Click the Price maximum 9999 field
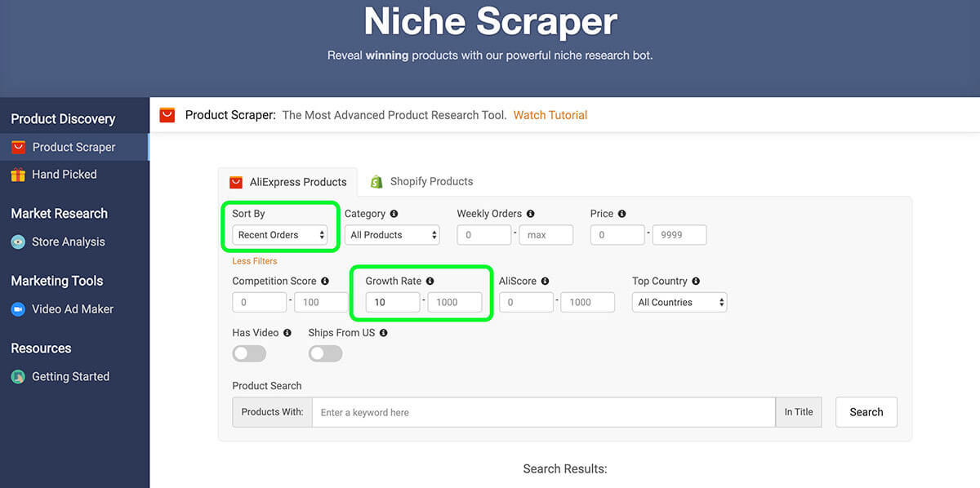This screenshot has height=488, width=980. (x=679, y=235)
